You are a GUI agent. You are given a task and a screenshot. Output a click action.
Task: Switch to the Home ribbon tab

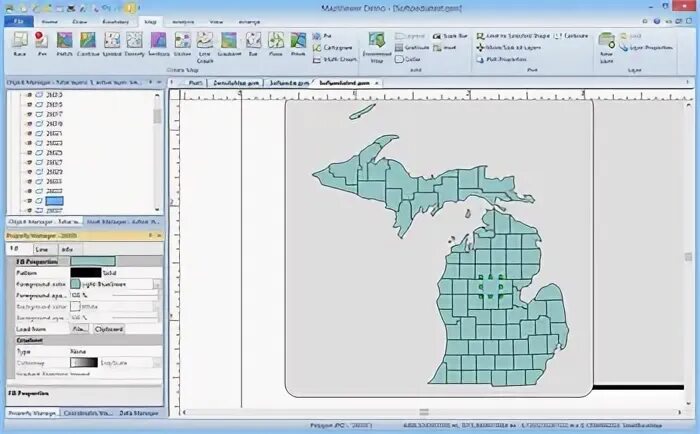pos(50,21)
